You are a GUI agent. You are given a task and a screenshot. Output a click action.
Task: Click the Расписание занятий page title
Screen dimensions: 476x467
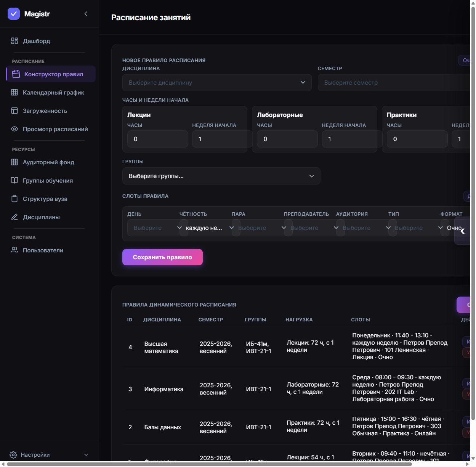pyautogui.click(x=151, y=17)
